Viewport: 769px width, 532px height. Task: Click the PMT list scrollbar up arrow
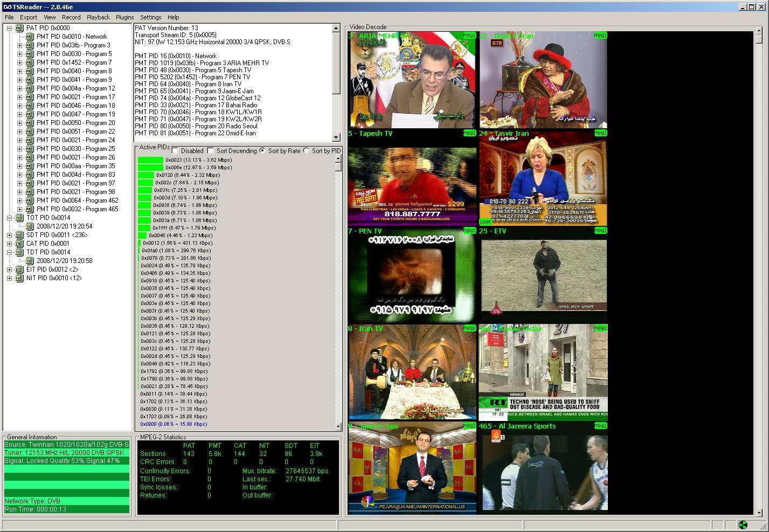[337, 29]
